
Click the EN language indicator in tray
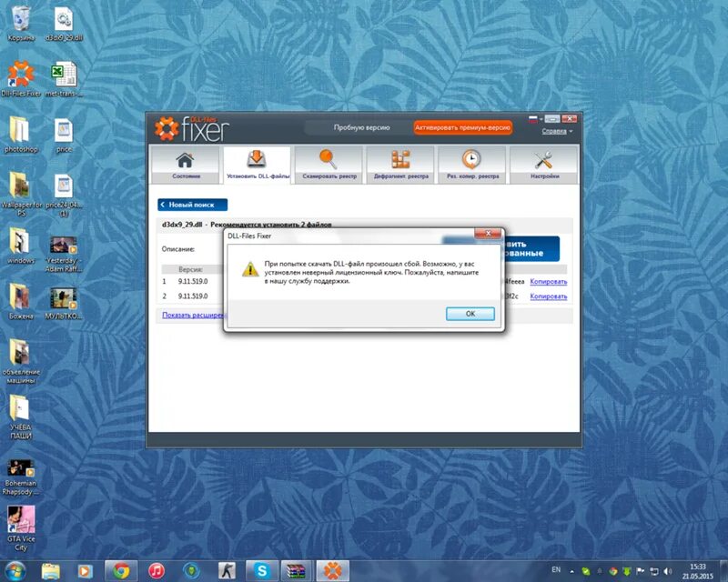(x=556, y=570)
